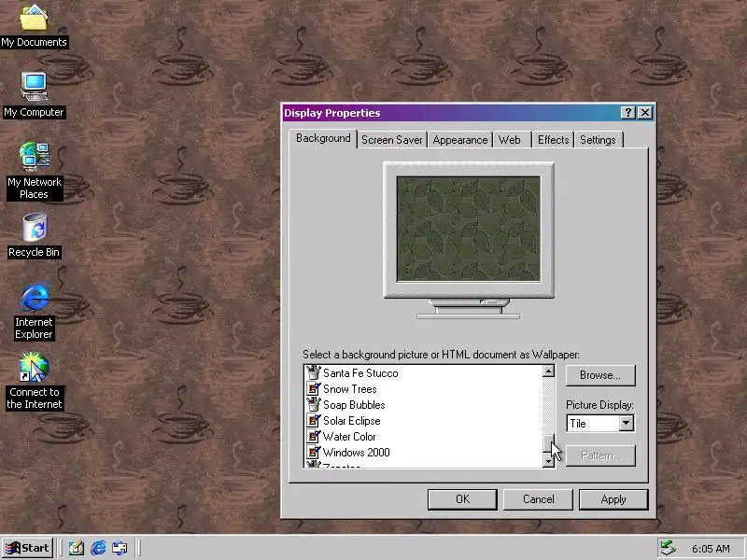Click the Show Desktop quick launch icon
The height and width of the screenshot is (560, 747).
click(x=77, y=548)
